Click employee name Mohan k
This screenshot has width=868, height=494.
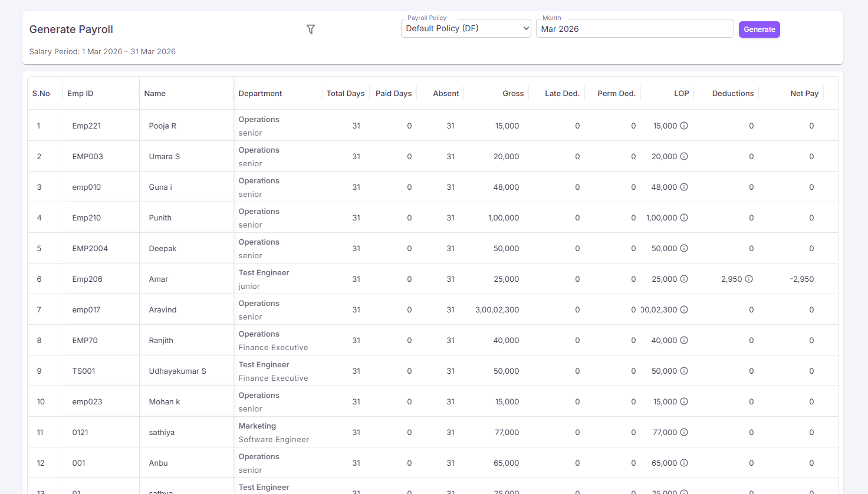point(165,401)
